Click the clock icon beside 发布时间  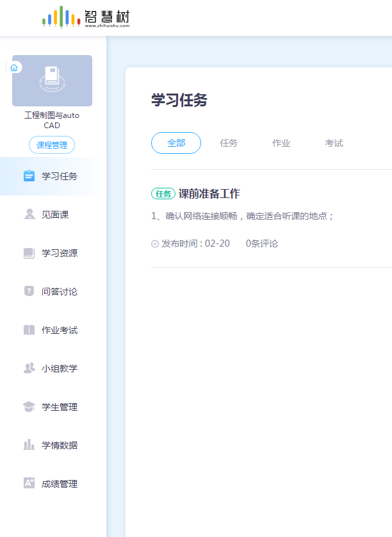pyautogui.click(x=155, y=244)
